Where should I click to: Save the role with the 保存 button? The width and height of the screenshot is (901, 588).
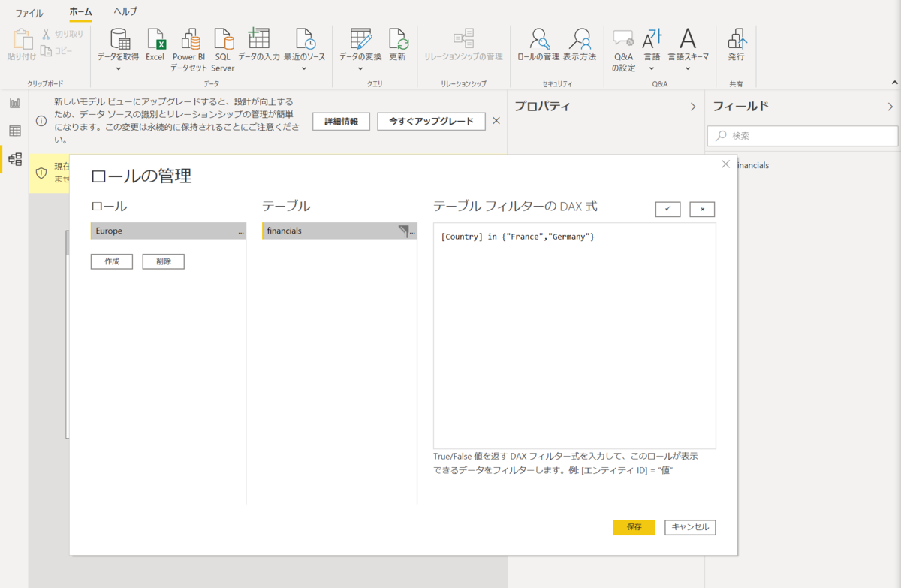click(x=634, y=527)
